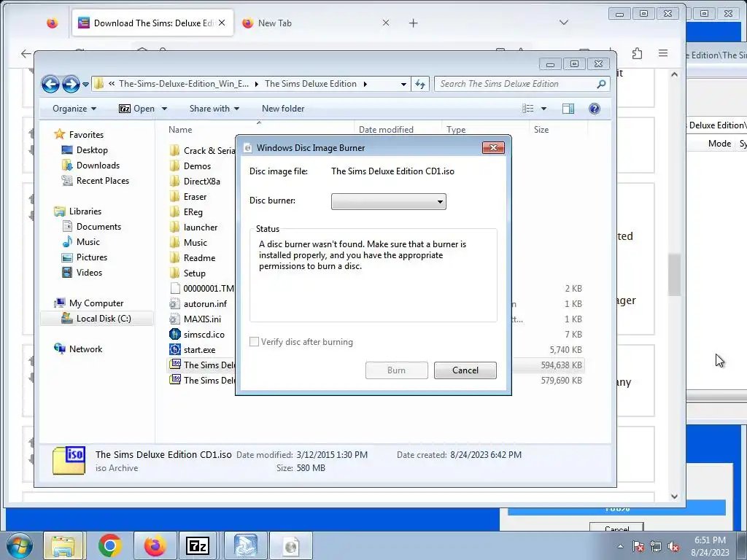The image size is (747, 560).
Task: Open Recent Places in Favorites
Action: [x=102, y=181]
